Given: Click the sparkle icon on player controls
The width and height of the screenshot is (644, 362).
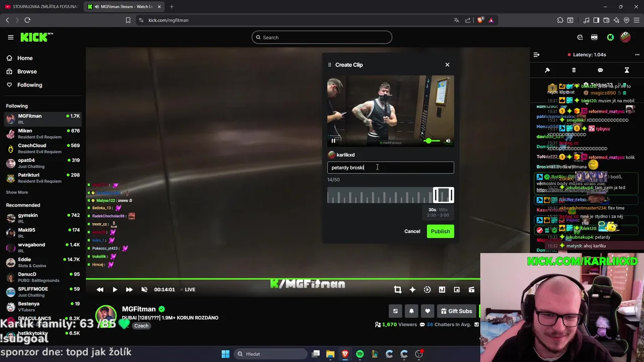Looking at the screenshot, I should (x=413, y=290).
